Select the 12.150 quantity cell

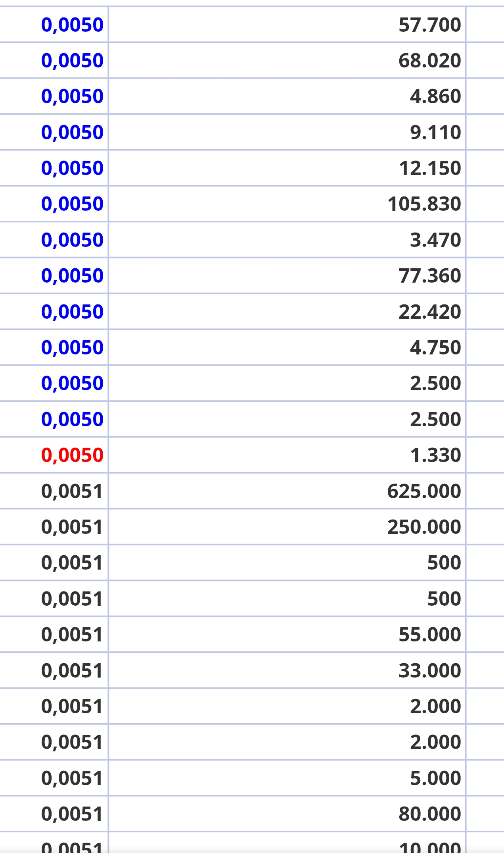point(429,168)
